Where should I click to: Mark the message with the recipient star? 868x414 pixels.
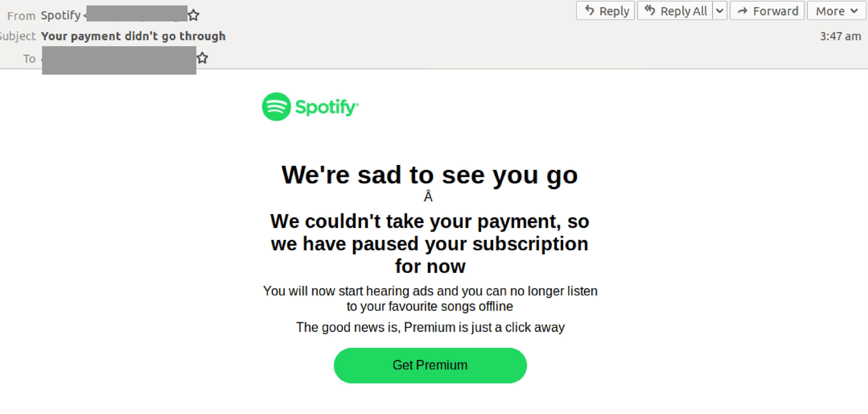(x=202, y=58)
